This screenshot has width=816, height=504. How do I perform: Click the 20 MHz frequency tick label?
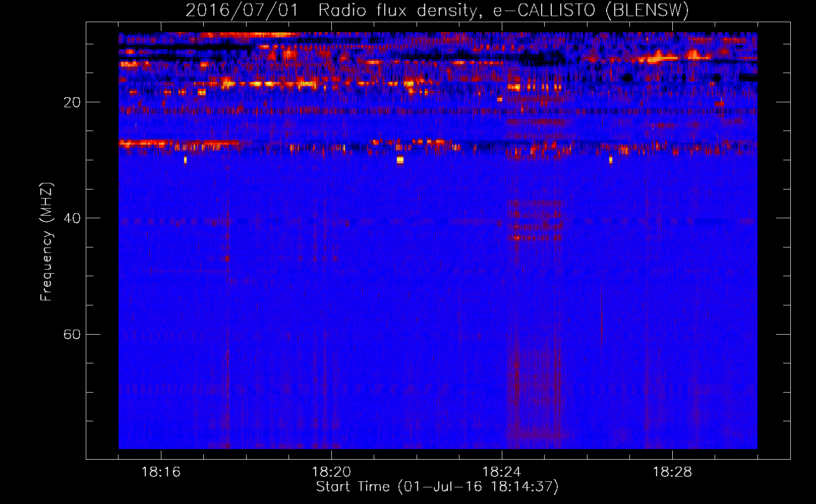72,102
